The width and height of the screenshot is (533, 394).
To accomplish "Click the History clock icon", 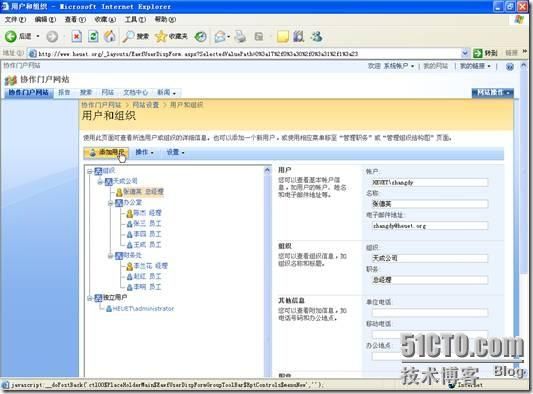I will [201, 37].
